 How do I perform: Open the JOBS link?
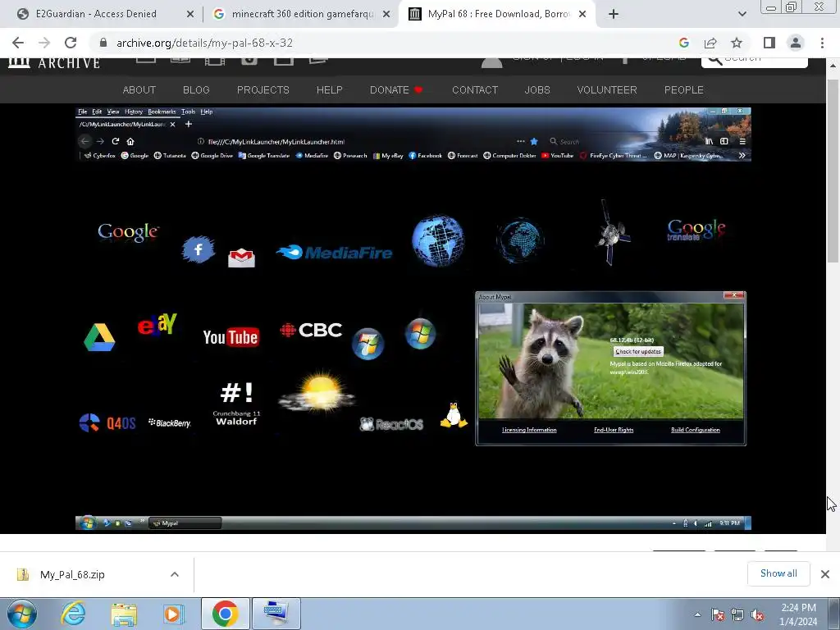coord(537,90)
